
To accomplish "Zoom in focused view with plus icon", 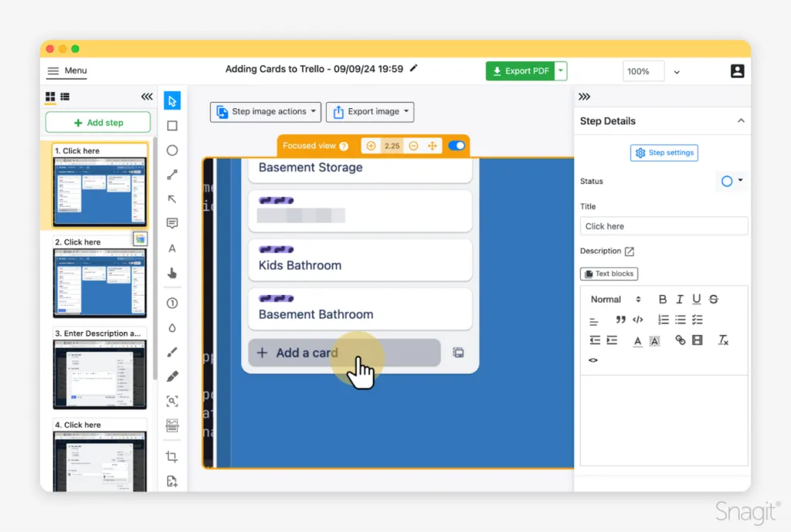I will click(371, 146).
